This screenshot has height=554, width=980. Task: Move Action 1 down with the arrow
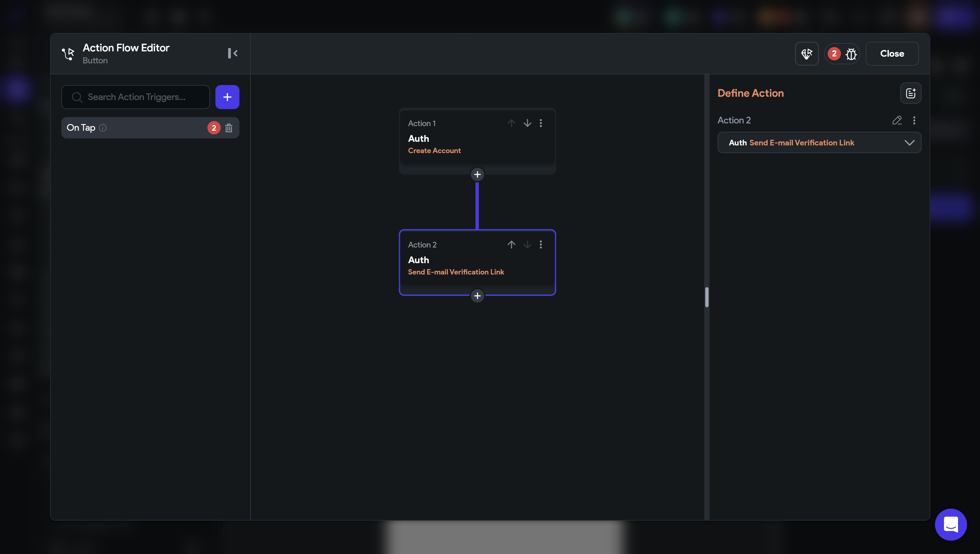click(527, 123)
